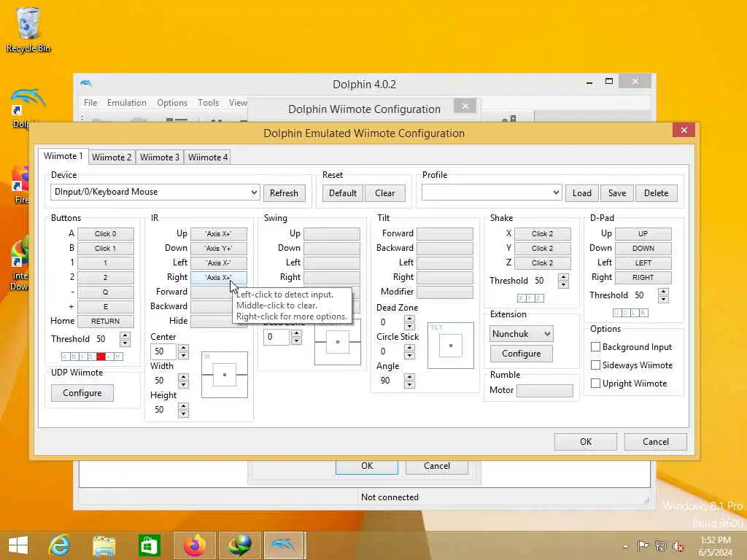This screenshot has height=560, width=747.
Task: Click IR Down mapping 'Axis Y+'
Action: click(219, 248)
